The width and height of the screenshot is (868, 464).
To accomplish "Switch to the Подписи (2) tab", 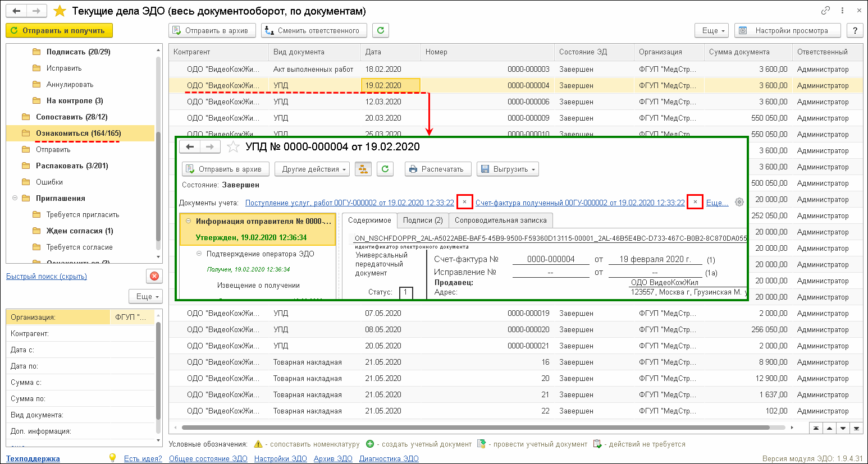I will (423, 220).
